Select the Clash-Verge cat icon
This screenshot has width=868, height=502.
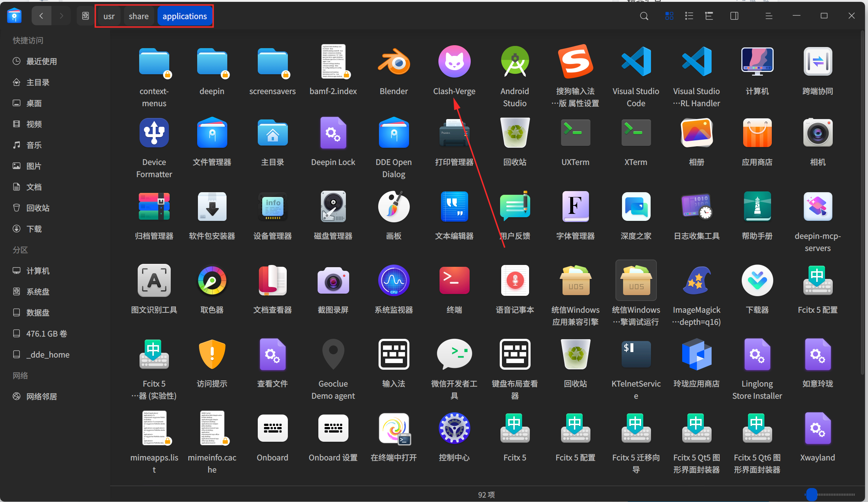click(x=454, y=62)
